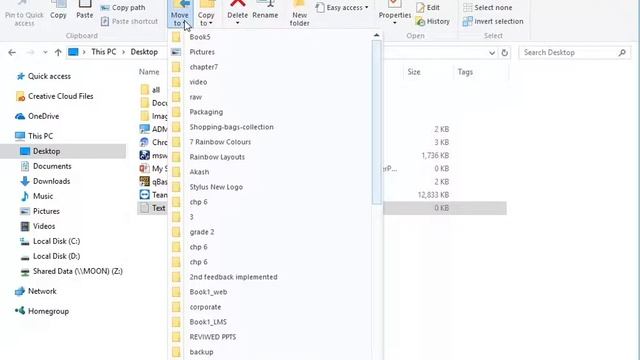
Task: Expand the address bar history dropdown
Action: point(492,53)
